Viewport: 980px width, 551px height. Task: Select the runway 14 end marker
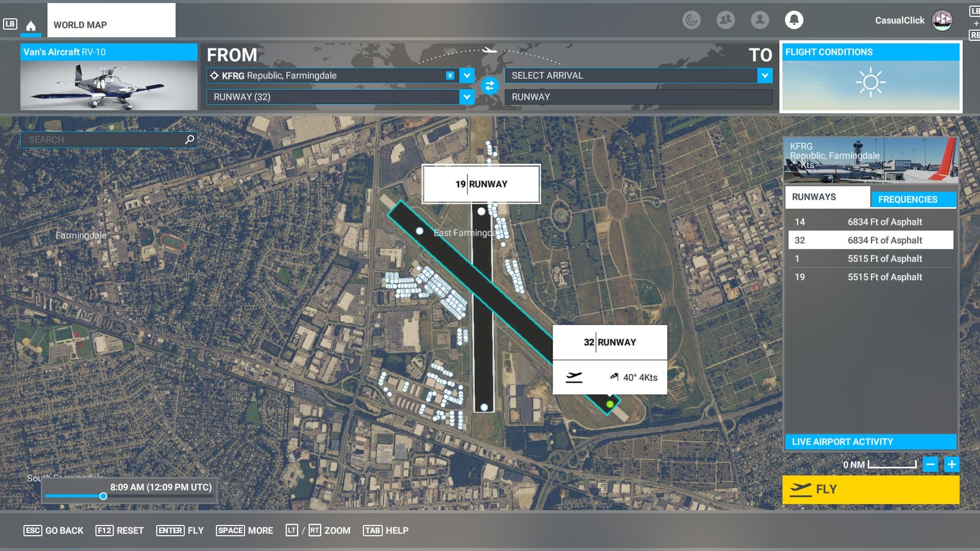(419, 231)
